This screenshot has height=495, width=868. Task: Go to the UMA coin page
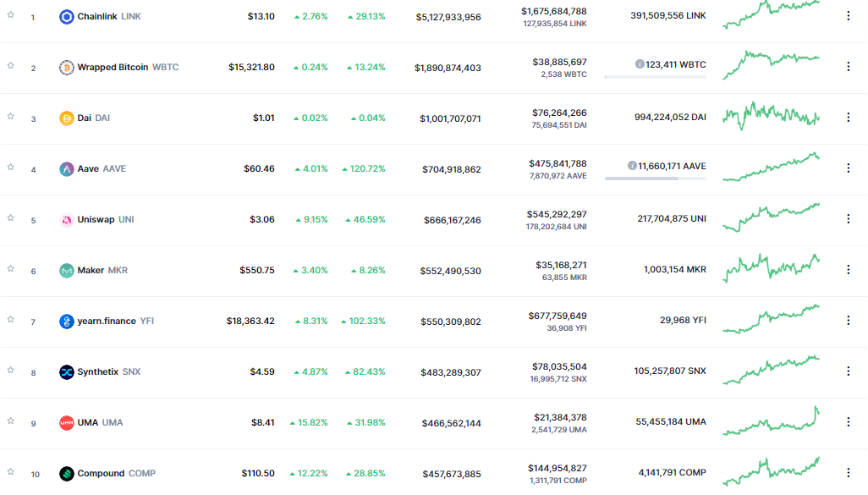click(100, 422)
